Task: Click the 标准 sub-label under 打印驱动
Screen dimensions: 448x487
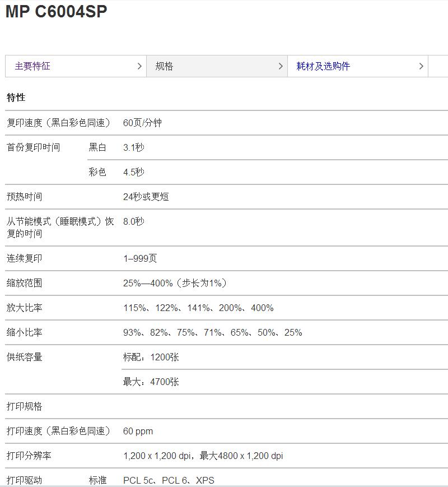Action: tap(97, 480)
